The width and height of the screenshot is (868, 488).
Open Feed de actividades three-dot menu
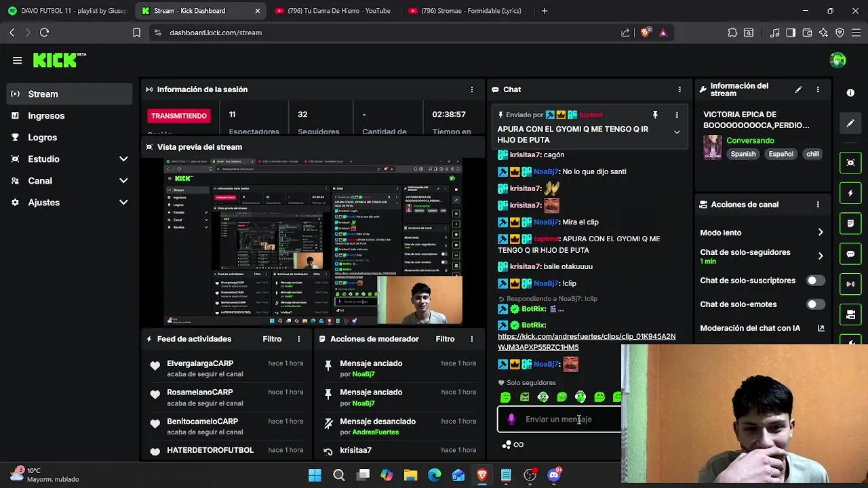(298, 339)
